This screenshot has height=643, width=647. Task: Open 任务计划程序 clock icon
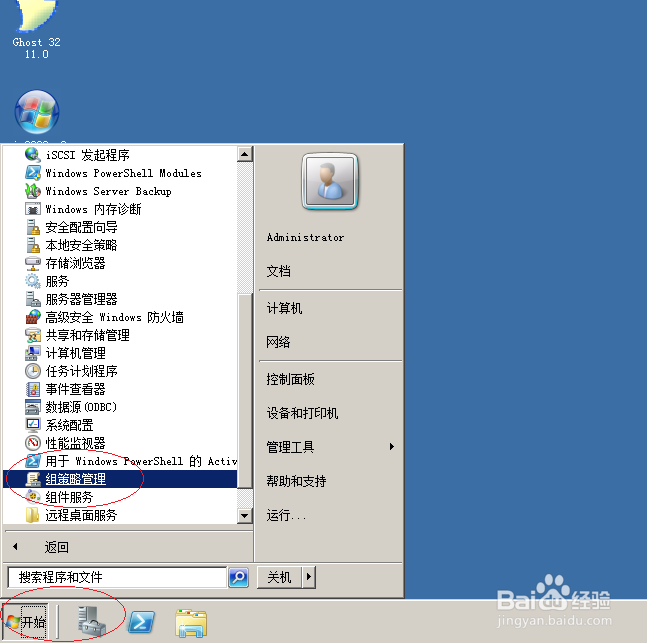(33, 371)
